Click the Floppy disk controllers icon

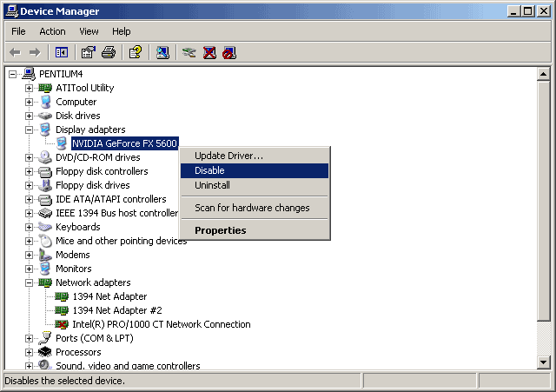coord(45,171)
